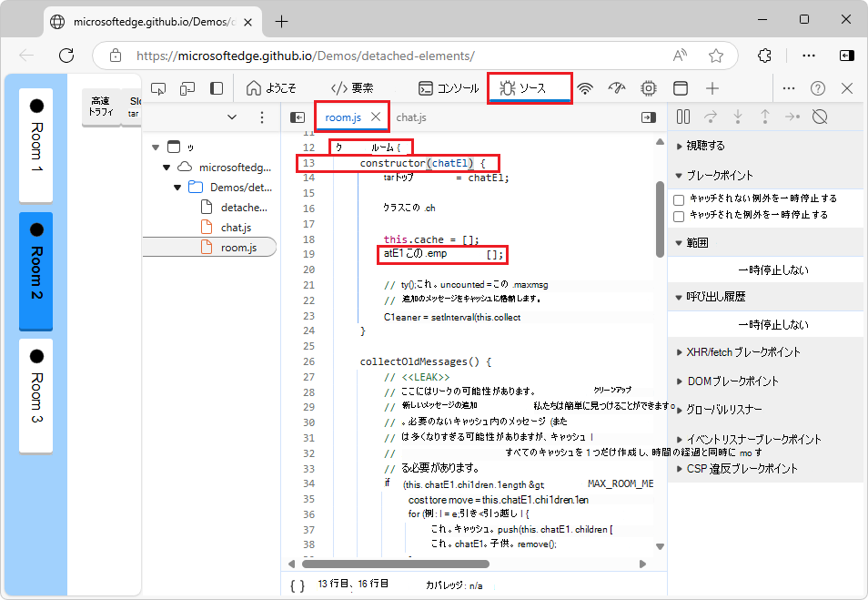Toggle browser sidebar icon
868x600 pixels.
[x=847, y=56]
